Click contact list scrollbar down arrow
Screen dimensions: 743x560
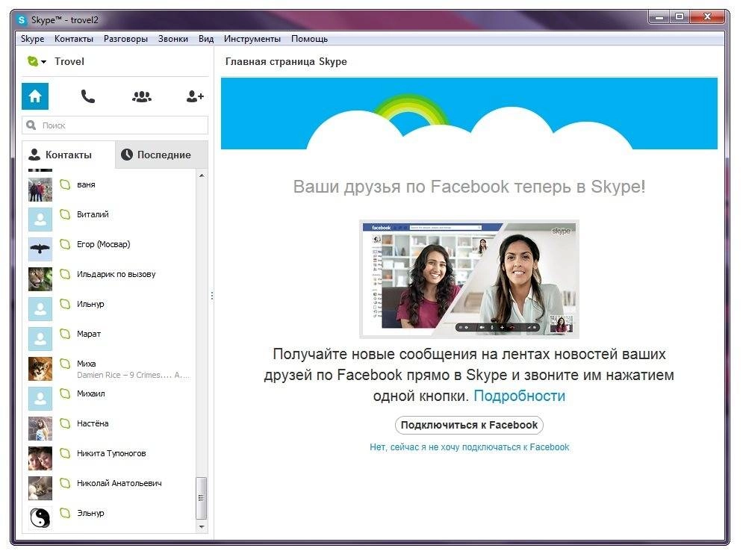(x=202, y=526)
